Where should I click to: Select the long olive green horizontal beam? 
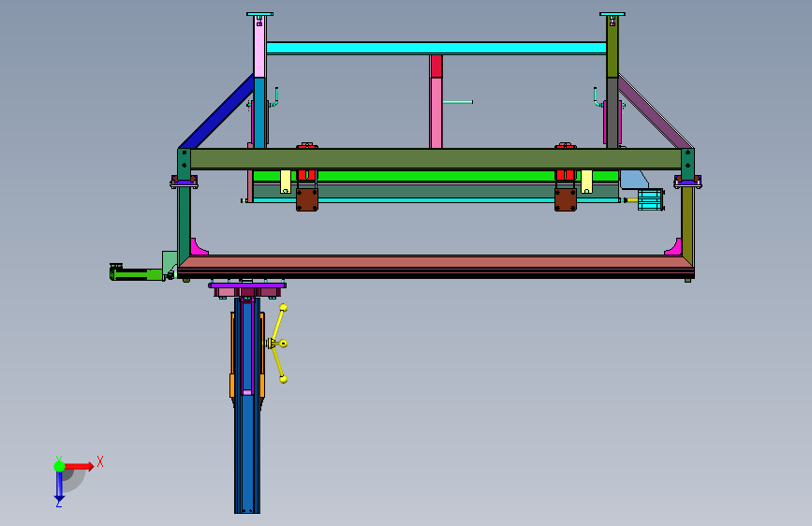tap(436, 159)
